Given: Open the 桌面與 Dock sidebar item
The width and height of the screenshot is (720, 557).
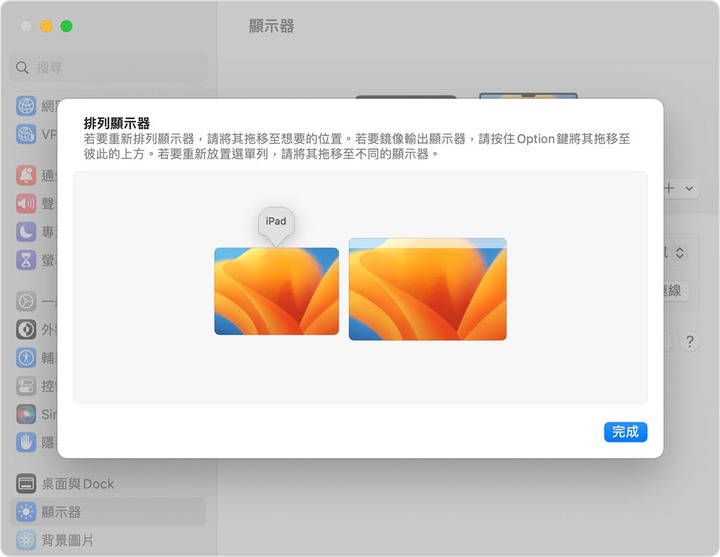Looking at the screenshot, I should [108, 484].
